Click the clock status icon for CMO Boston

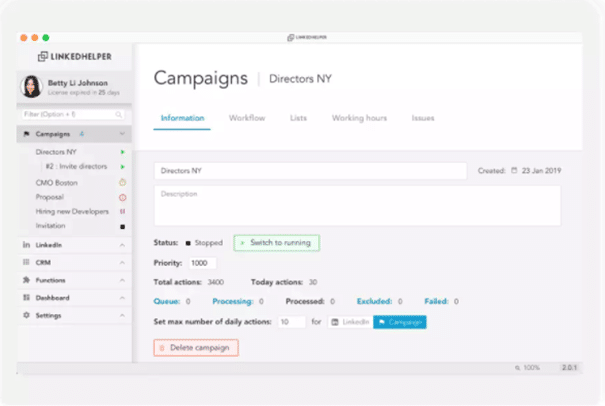(x=122, y=182)
